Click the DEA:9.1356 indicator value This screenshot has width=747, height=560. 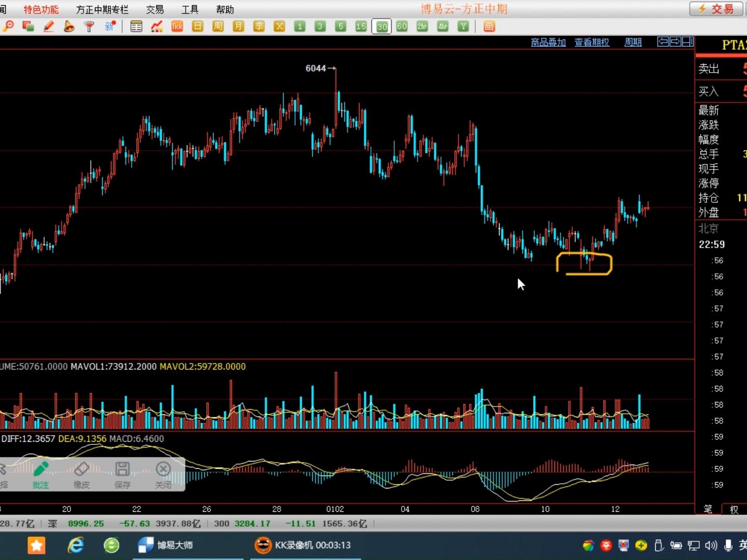point(82,439)
